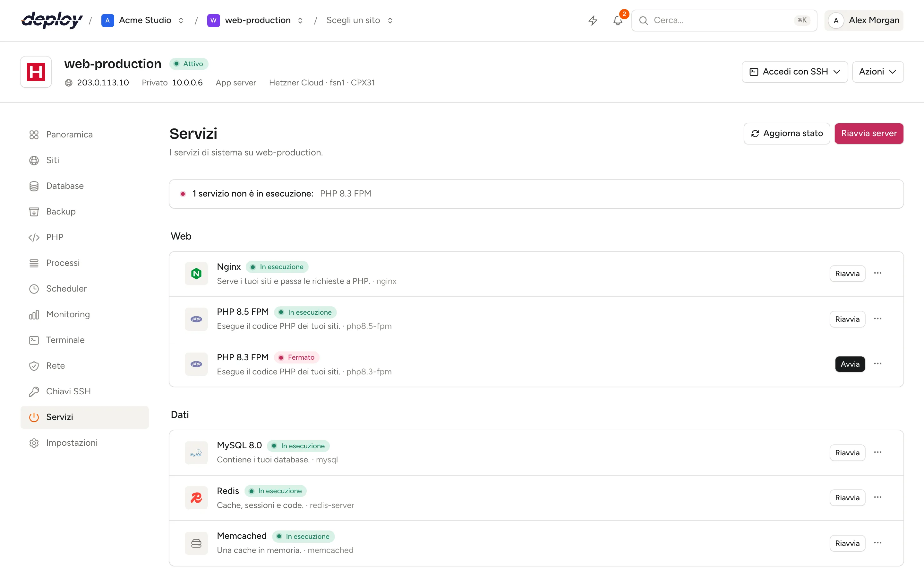Open the Accedi con SSH dropdown
The width and height of the screenshot is (924, 578).
pos(795,72)
